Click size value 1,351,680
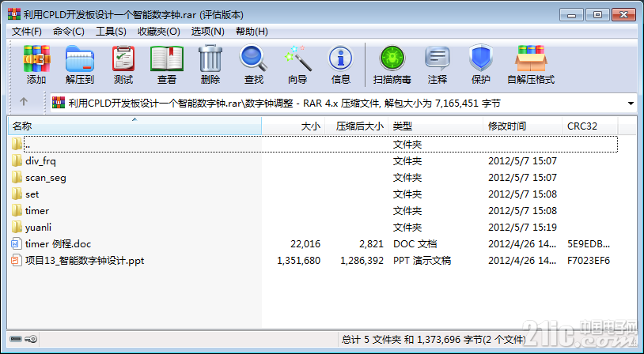Screen dimensions: 644x354 click(x=298, y=261)
